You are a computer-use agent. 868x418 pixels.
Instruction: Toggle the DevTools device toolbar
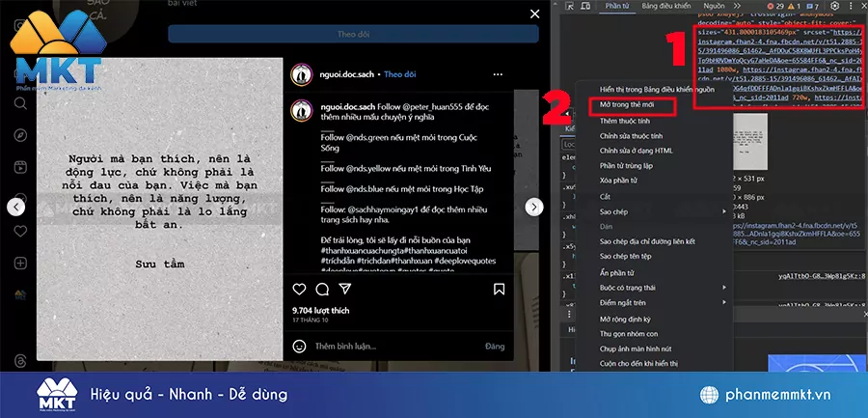(585, 6)
